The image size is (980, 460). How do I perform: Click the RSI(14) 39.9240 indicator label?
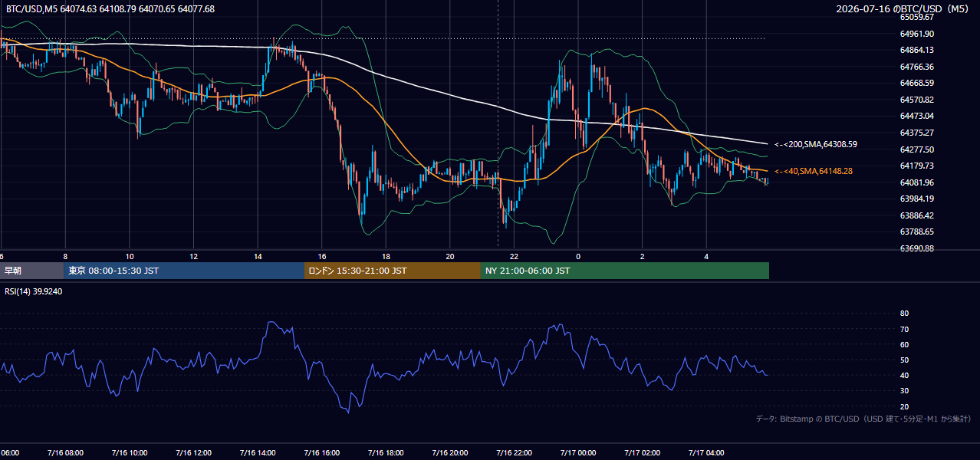pyautogui.click(x=34, y=291)
